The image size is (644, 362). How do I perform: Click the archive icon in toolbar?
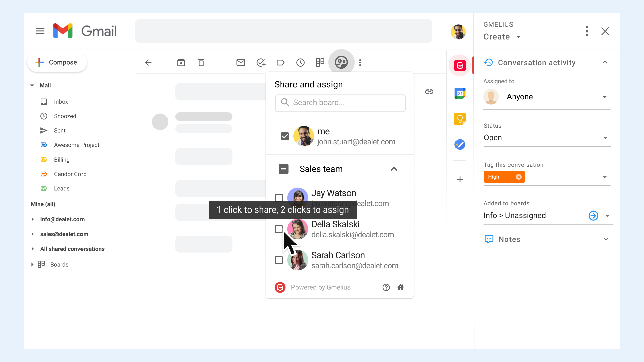click(181, 62)
